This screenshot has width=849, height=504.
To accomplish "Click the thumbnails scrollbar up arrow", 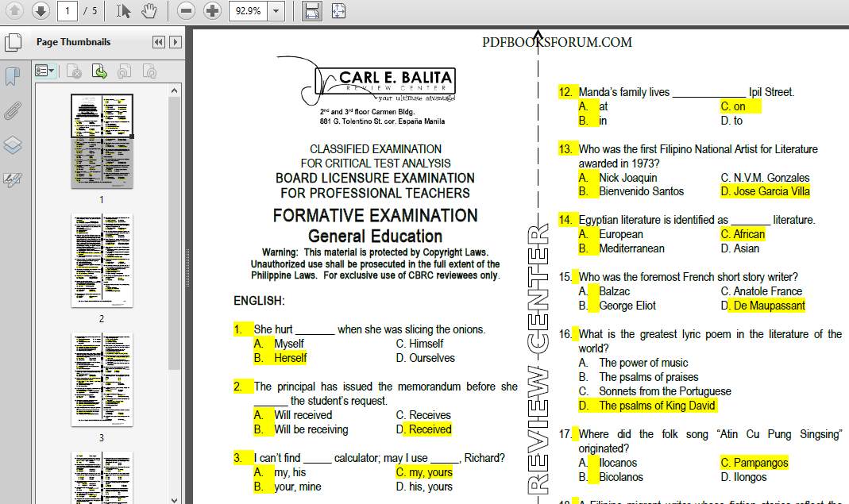I will click(175, 90).
